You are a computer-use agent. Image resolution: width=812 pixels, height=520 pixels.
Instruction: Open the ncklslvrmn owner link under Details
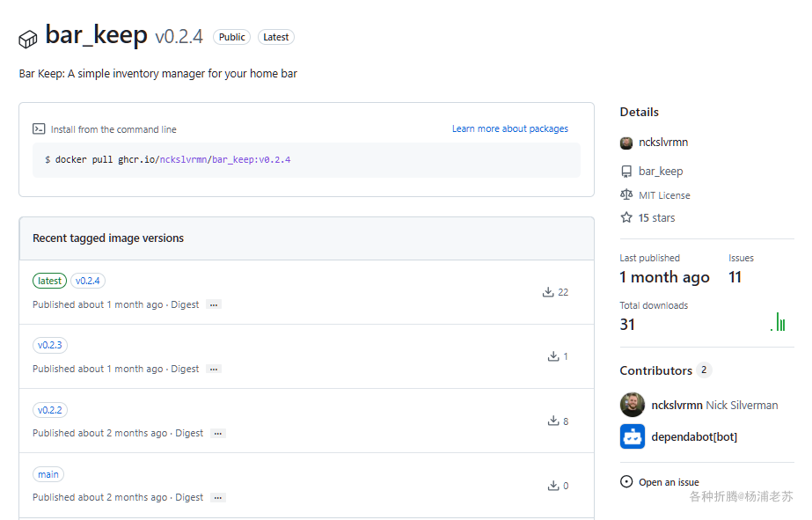pos(663,143)
